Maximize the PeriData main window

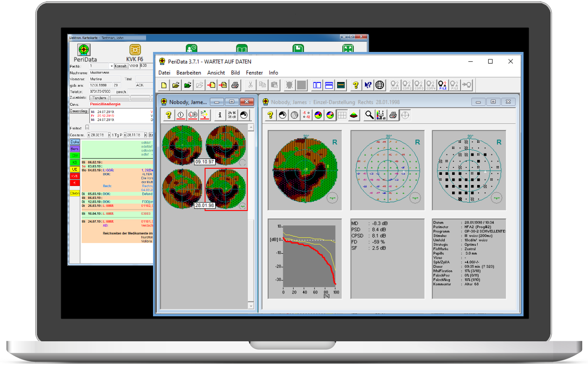tap(490, 61)
